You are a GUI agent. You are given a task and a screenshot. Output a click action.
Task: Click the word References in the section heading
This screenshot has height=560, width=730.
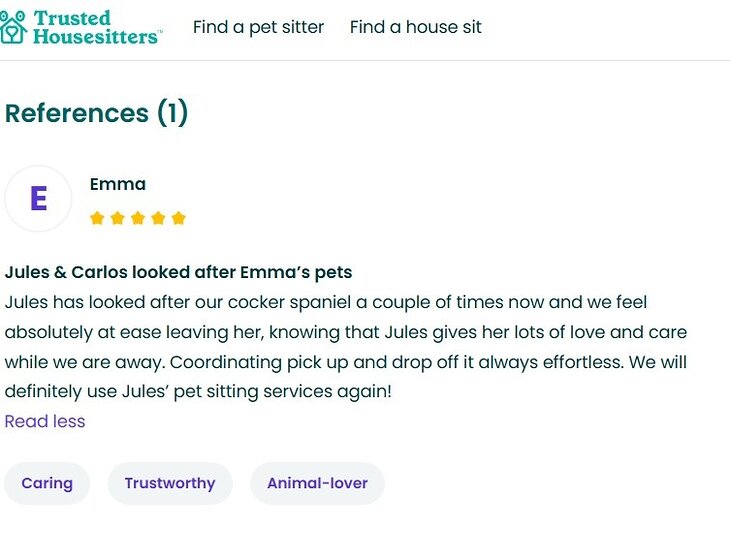[77, 113]
